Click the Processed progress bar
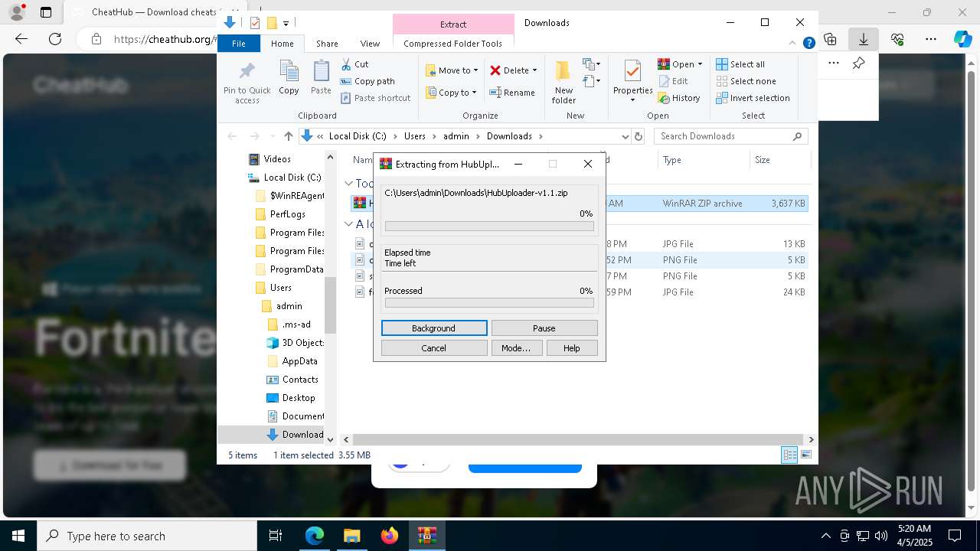The height and width of the screenshot is (551, 980). (x=489, y=302)
